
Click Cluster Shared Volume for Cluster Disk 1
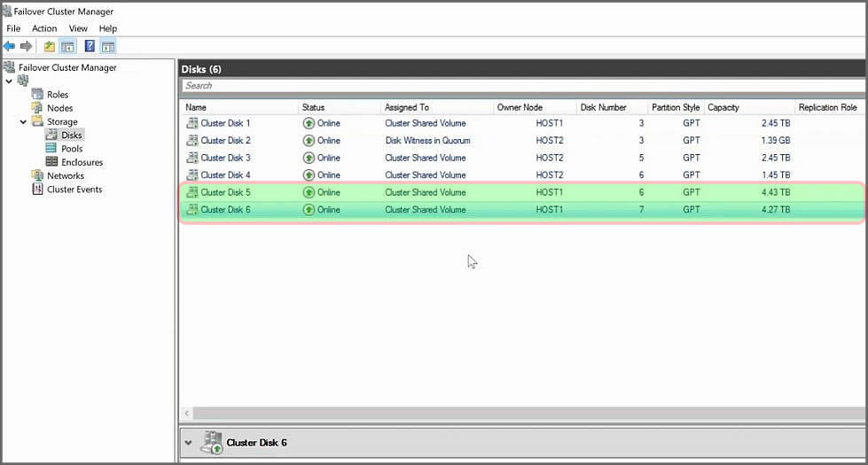(426, 123)
